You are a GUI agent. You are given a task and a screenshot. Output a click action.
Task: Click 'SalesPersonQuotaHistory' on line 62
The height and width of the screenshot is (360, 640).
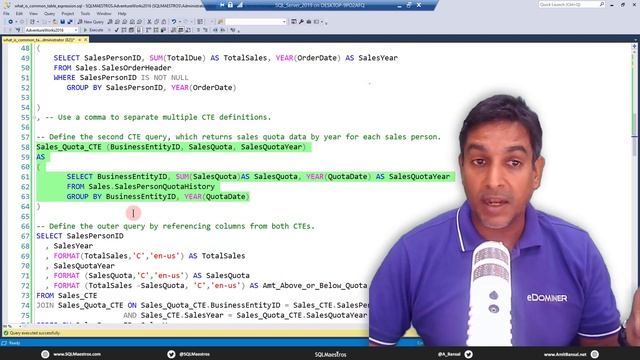pos(164,187)
